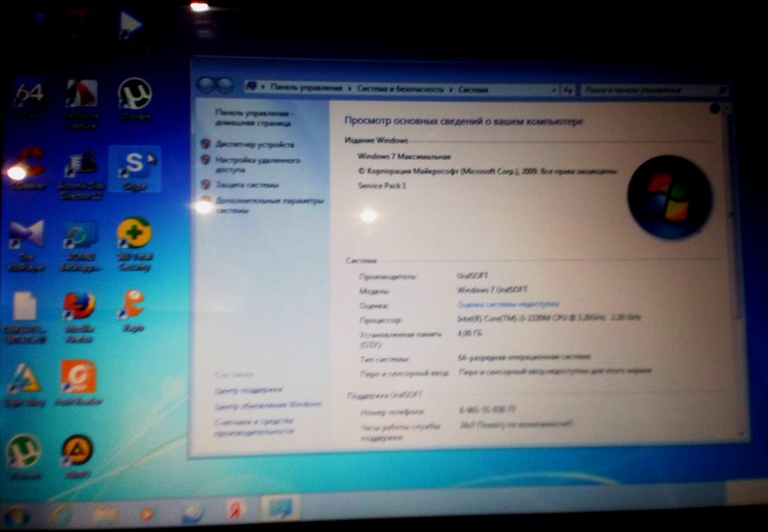Open Счетчики и средства производительности link

click(254, 426)
